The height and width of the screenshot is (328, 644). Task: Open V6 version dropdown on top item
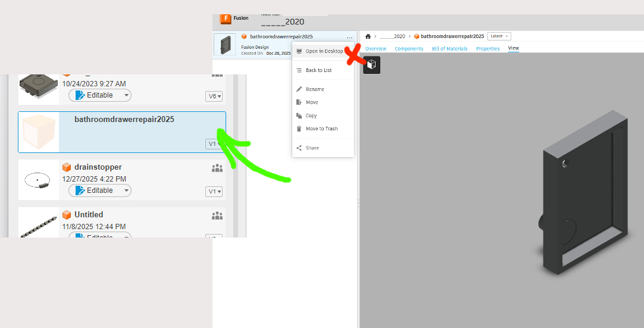[x=214, y=96]
